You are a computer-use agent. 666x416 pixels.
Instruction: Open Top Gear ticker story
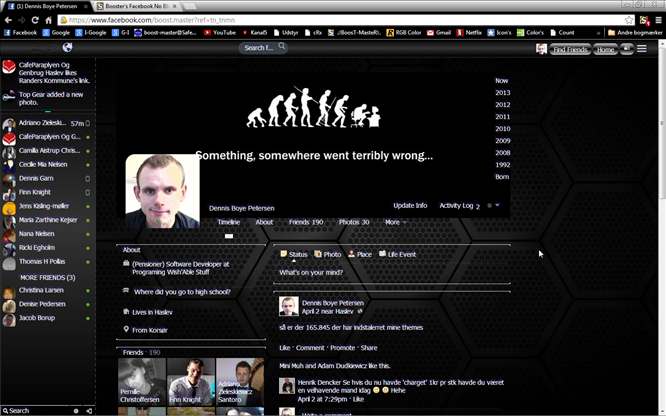click(46, 99)
